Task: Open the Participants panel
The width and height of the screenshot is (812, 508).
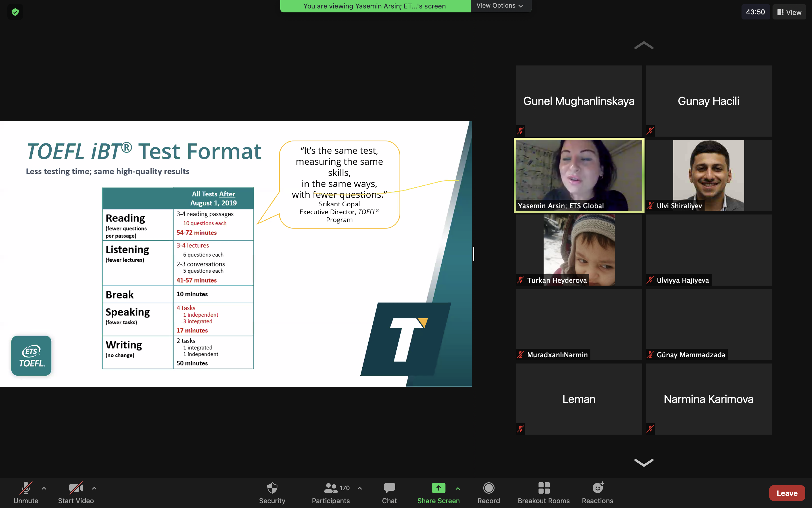Action: [330, 492]
